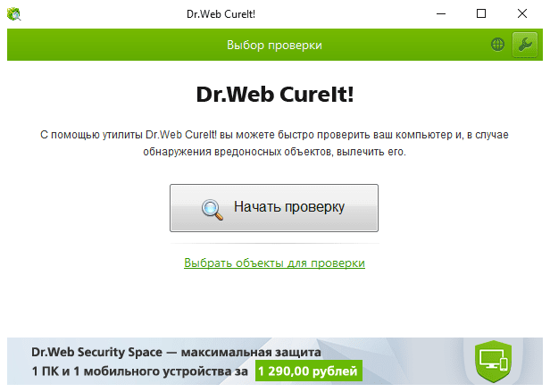Minimize the Dr.Web CureIt window
The width and height of the screenshot is (550, 392).
click(x=441, y=14)
